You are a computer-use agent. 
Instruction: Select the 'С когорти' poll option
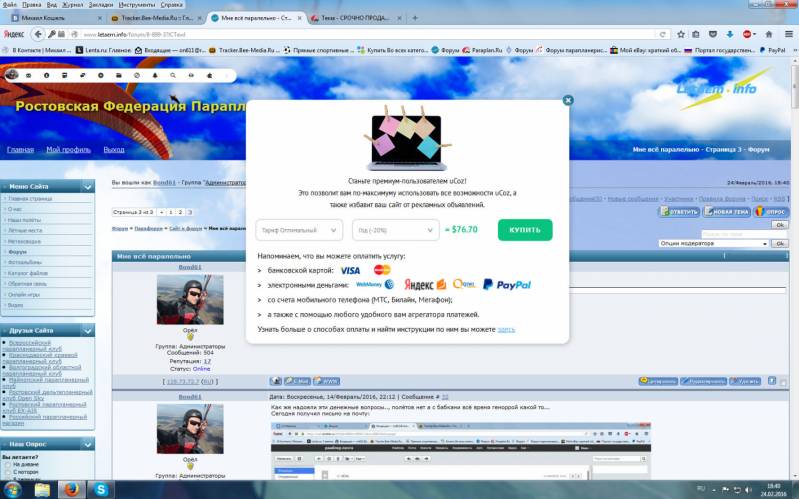(x=7, y=472)
